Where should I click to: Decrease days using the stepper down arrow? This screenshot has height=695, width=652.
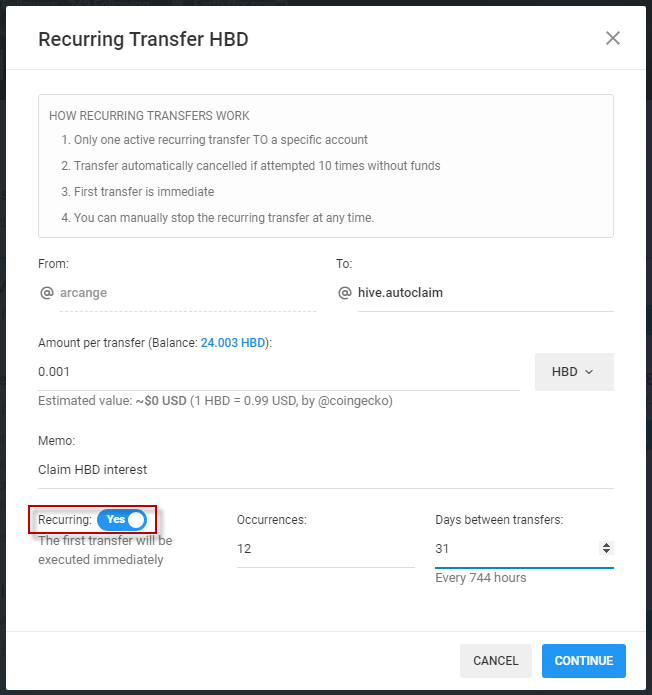click(x=606, y=551)
